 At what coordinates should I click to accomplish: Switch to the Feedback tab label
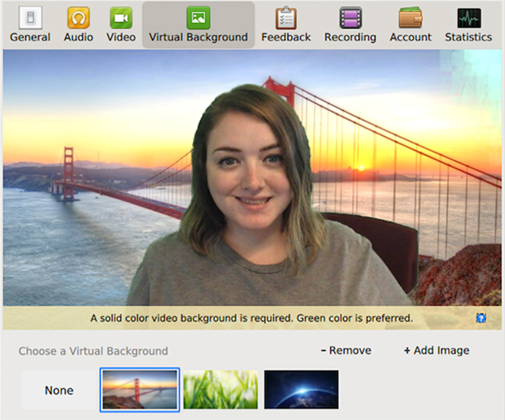(286, 37)
